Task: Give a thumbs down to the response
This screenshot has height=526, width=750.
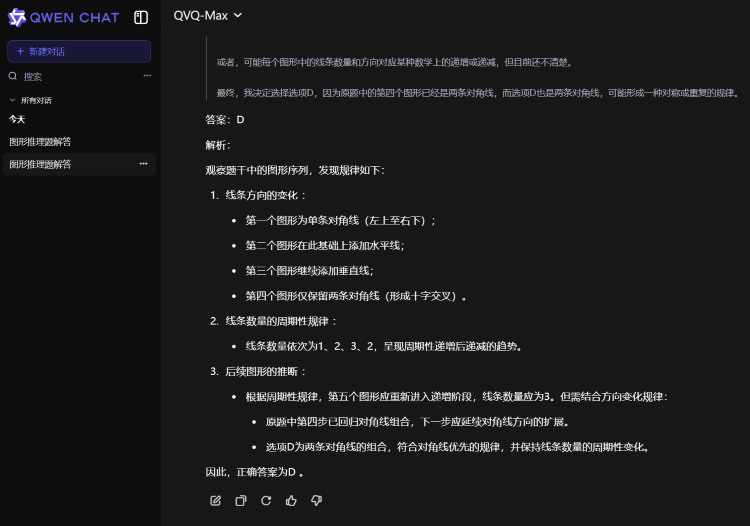Action: tap(316, 501)
